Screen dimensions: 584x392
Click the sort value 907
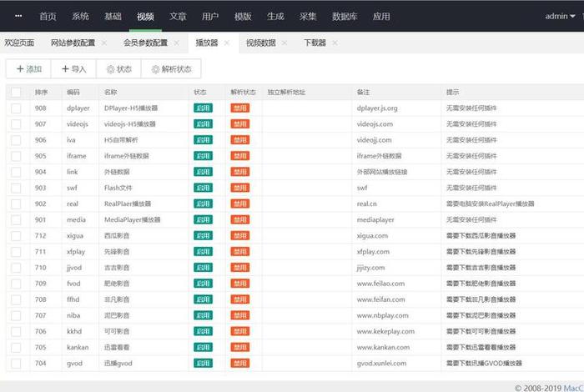pos(40,124)
